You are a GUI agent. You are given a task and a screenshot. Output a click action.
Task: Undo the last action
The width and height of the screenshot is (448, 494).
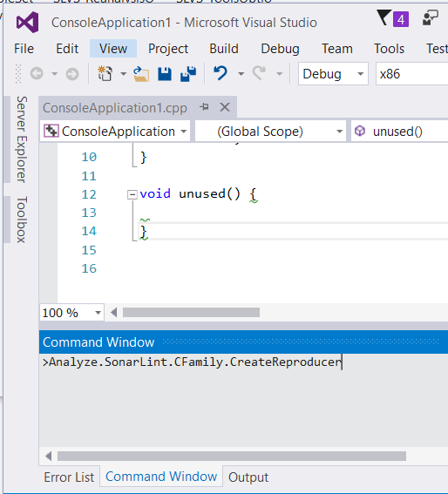[221, 73]
